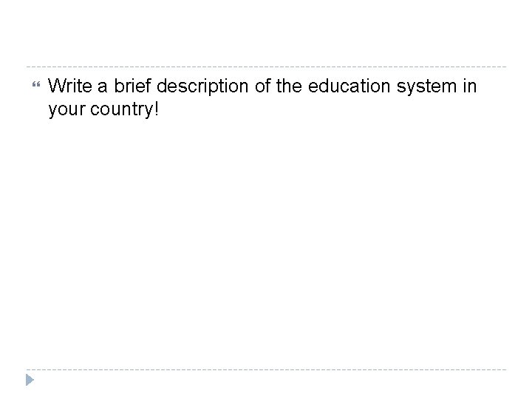Click the word "brief" in the sentence
The image size is (532, 399).
pyautogui.click(x=132, y=86)
